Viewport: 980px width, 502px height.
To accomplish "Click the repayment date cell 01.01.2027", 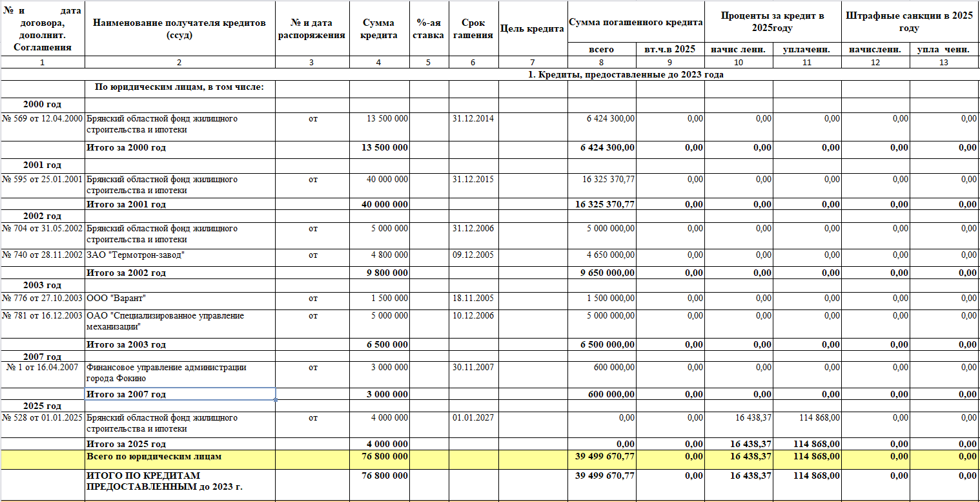I will pyautogui.click(x=473, y=418).
